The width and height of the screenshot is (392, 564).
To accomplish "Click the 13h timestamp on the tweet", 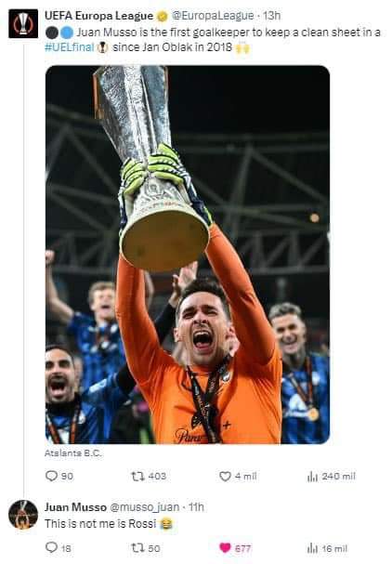I will 271,16.
